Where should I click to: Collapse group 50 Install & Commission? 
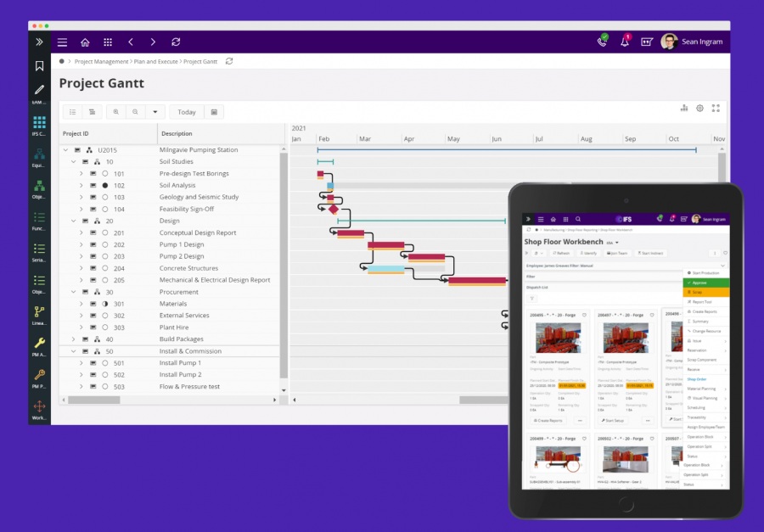click(74, 351)
